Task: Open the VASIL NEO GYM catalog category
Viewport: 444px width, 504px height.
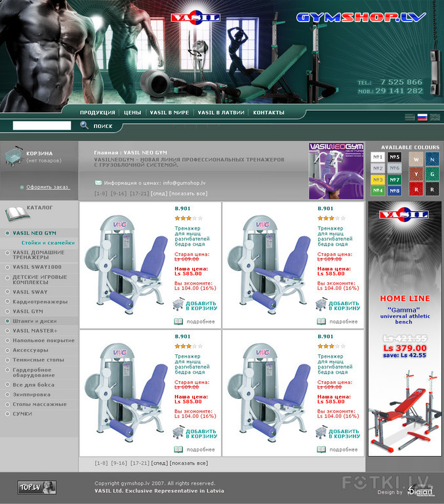Action: point(34,233)
